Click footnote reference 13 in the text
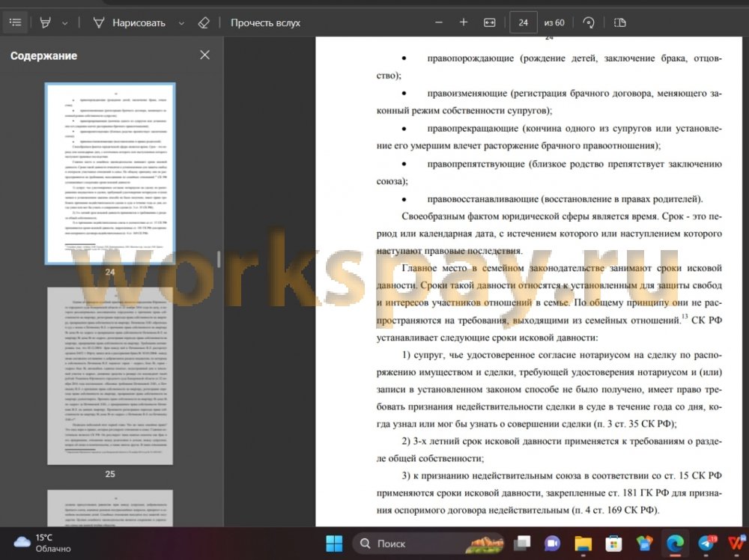 [685, 317]
